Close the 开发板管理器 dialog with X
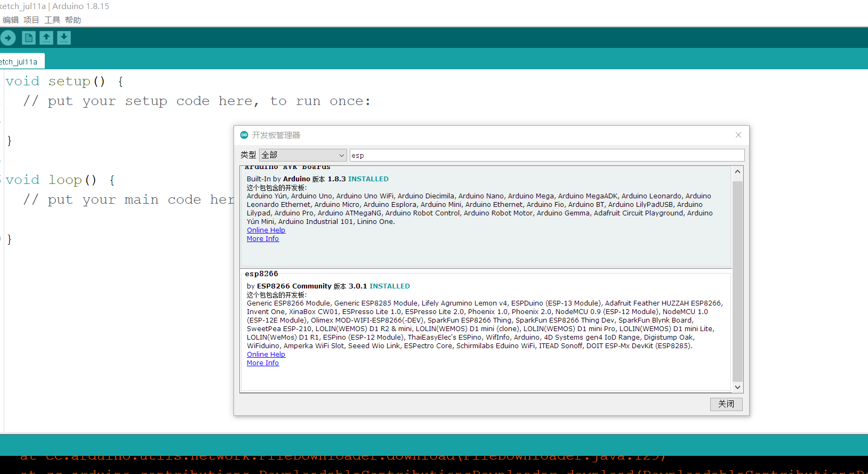Screen dimensions: 868x474 (x=738, y=135)
